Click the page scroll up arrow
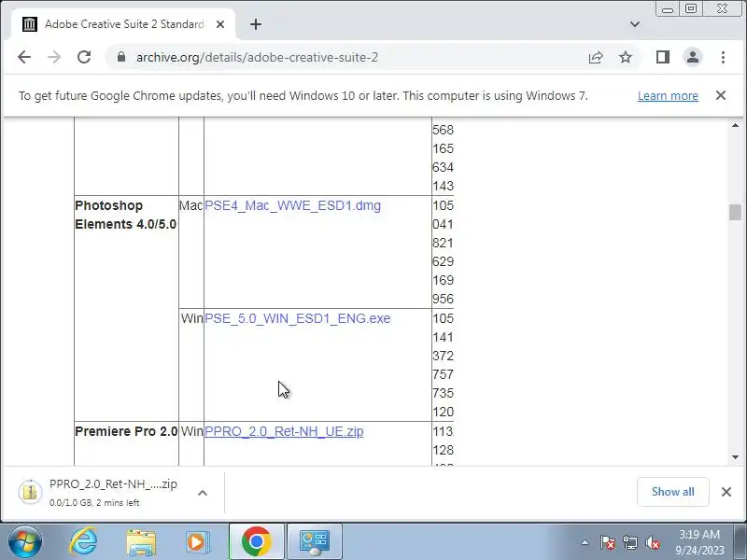Viewport: 747px width, 560px height. tap(735, 125)
